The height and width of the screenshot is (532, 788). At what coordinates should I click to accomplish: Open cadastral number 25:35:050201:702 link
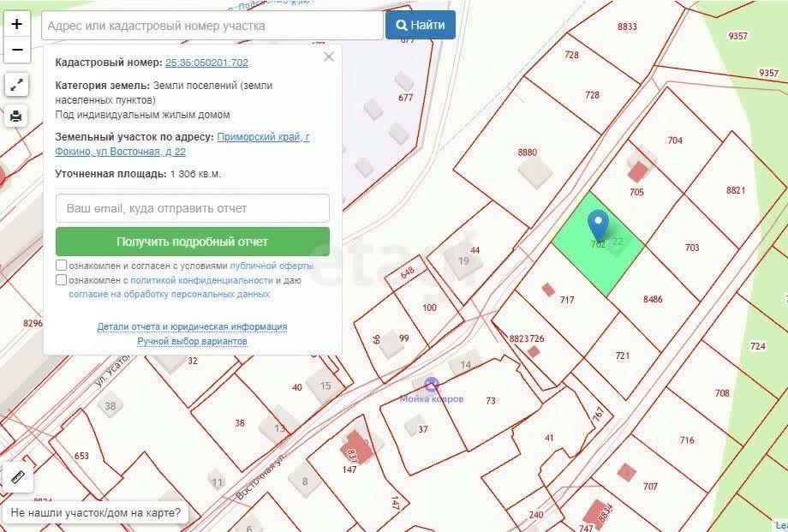click(x=206, y=63)
